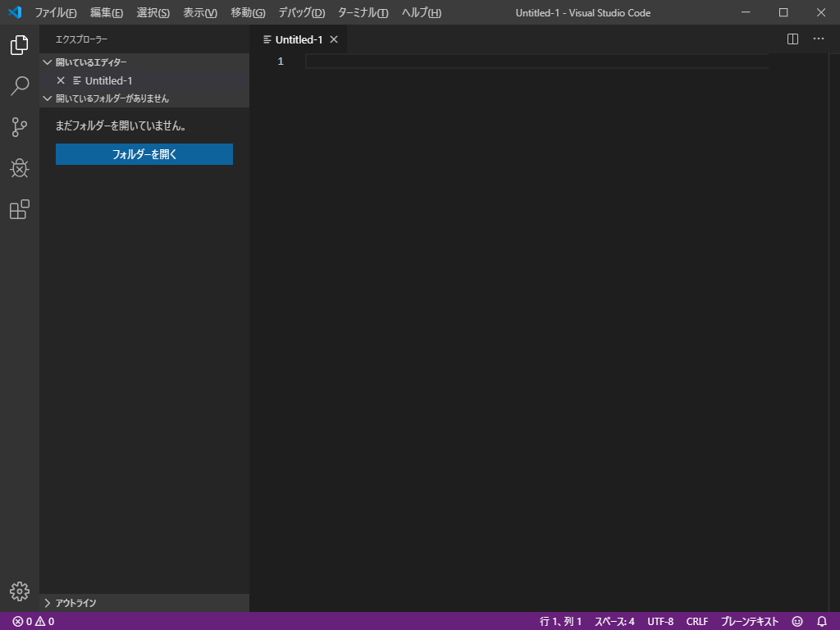Click the エクスプローラー panel title
Screen dimensions: 840x630
pyautogui.click(x=81, y=39)
